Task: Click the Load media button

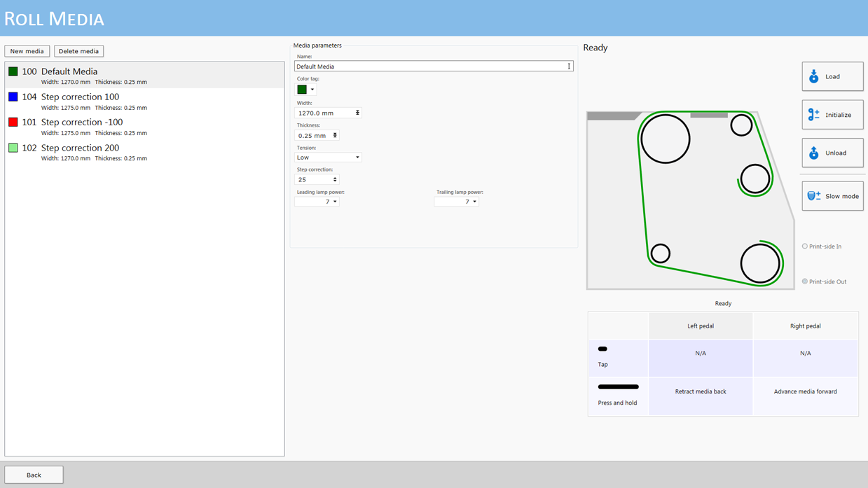Action: tap(832, 76)
